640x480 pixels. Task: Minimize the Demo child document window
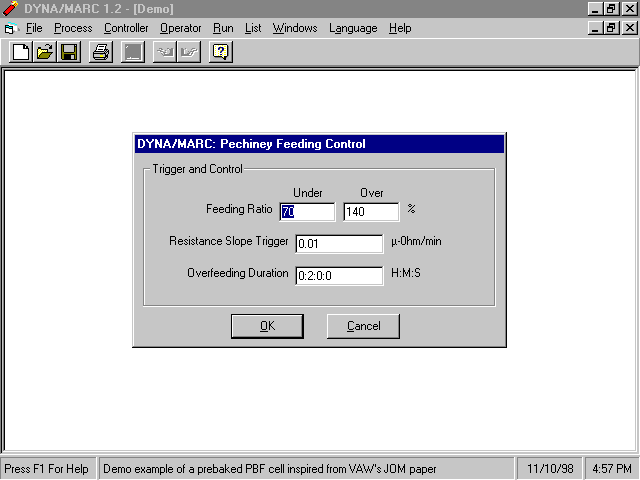(595, 28)
